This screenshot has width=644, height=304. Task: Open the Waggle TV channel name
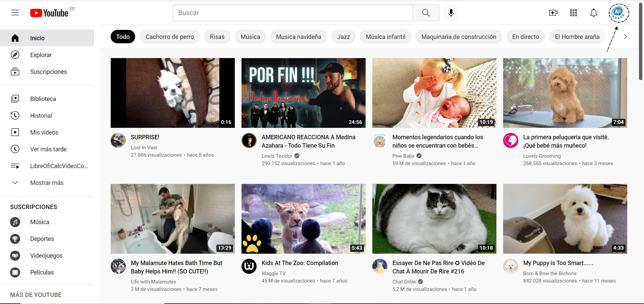274,273
